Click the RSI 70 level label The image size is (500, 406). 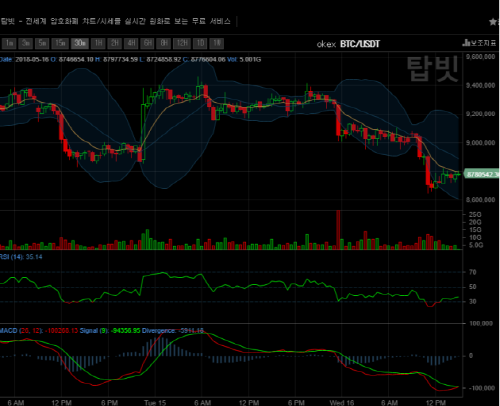pyautogui.click(x=473, y=272)
